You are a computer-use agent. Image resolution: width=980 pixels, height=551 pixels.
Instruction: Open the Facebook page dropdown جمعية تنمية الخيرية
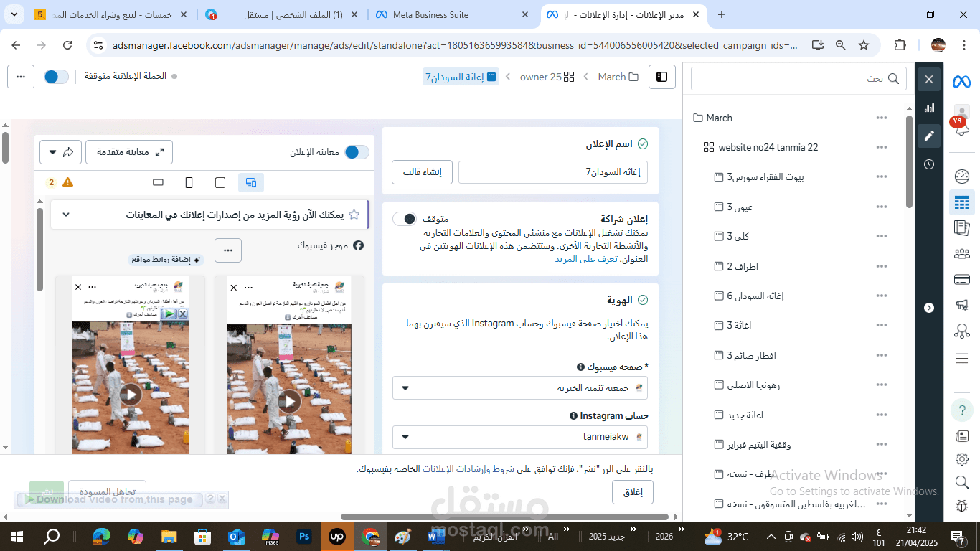[x=520, y=388]
